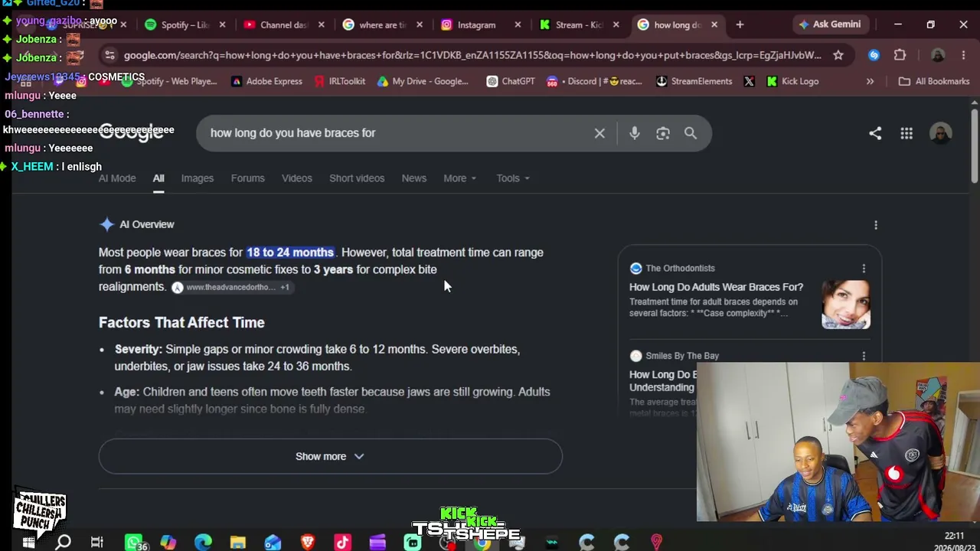This screenshot has width=980, height=551.
Task: Click the Ask Gemini button
Action: [x=831, y=24]
